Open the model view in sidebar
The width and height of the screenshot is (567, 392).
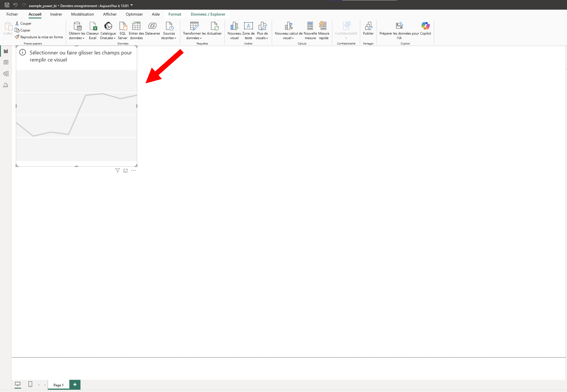pos(6,74)
